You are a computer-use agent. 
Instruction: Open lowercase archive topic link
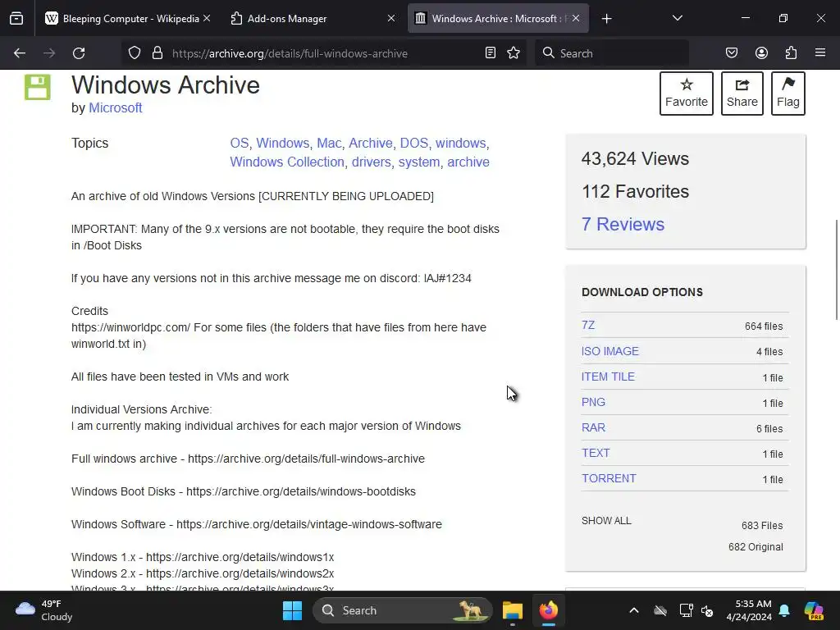(468, 162)
